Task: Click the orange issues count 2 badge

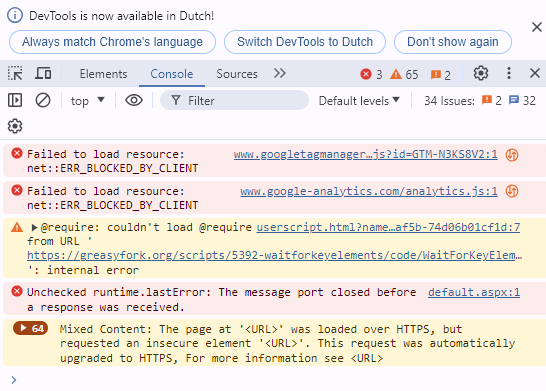Action: click(441, 75)
